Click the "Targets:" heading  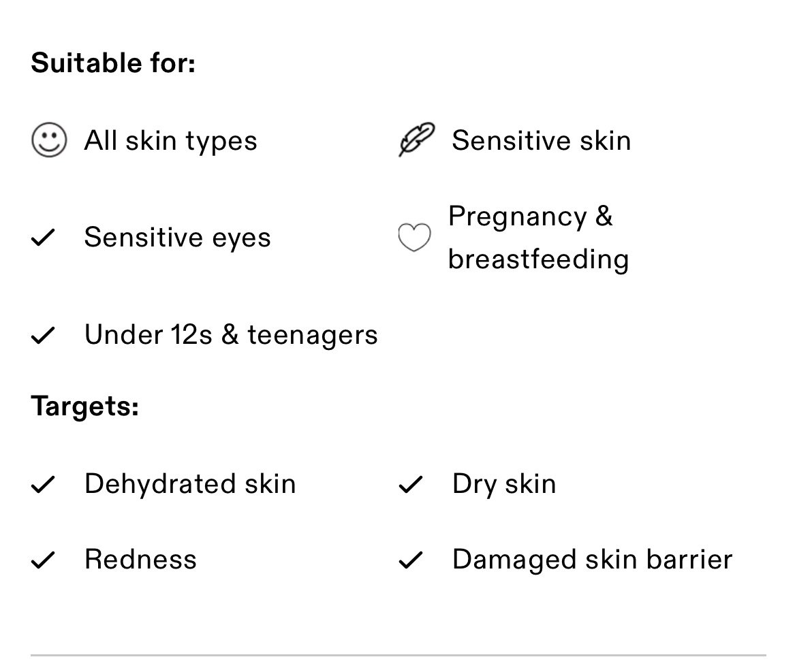tap(84, 406)
